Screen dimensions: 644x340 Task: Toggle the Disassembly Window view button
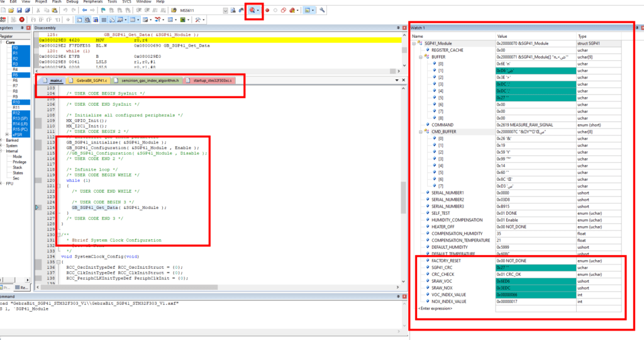(x=87, y=20)
